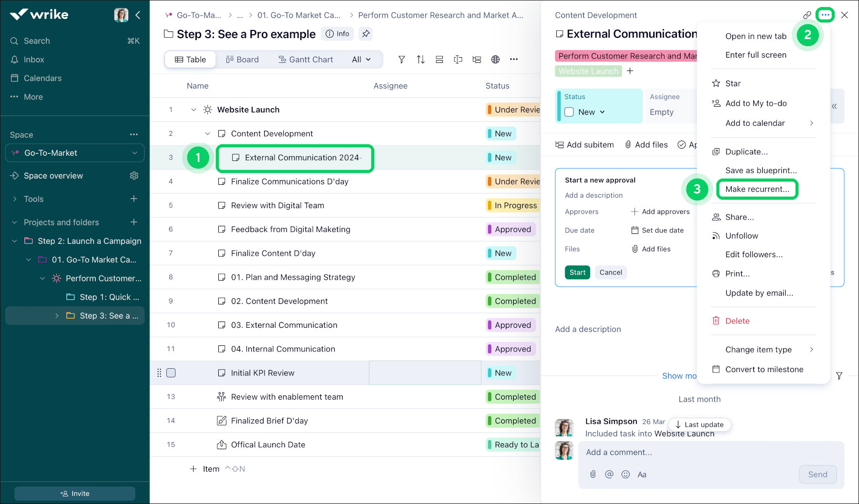Collapse the Website Launch row

[194, 110]
